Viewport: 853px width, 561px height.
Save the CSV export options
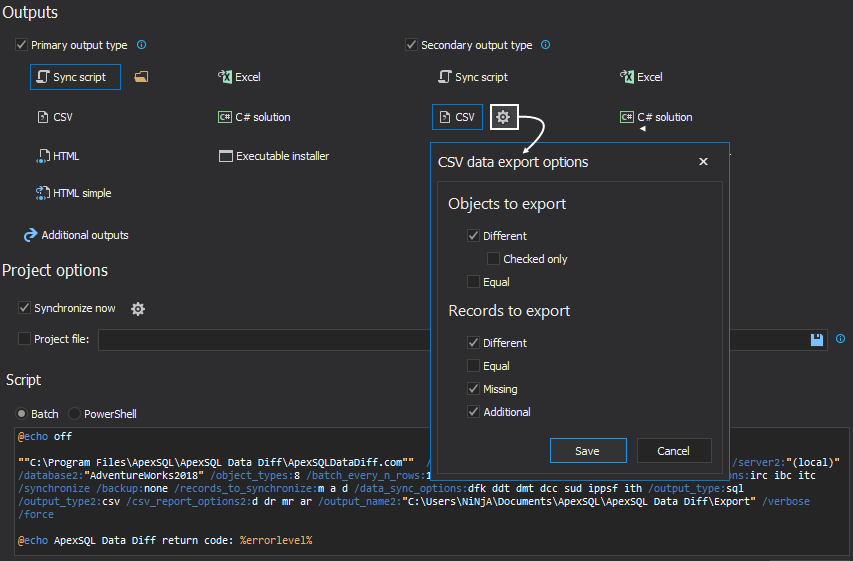[588, 451]
